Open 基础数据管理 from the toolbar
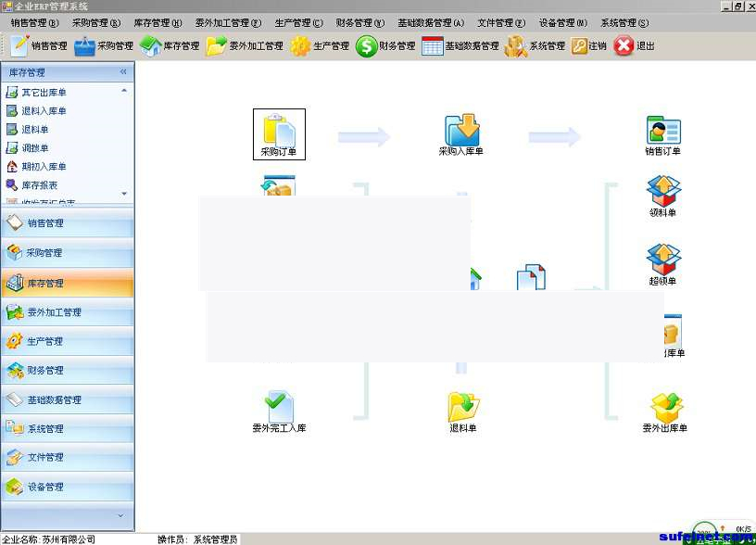 (460, 45)
